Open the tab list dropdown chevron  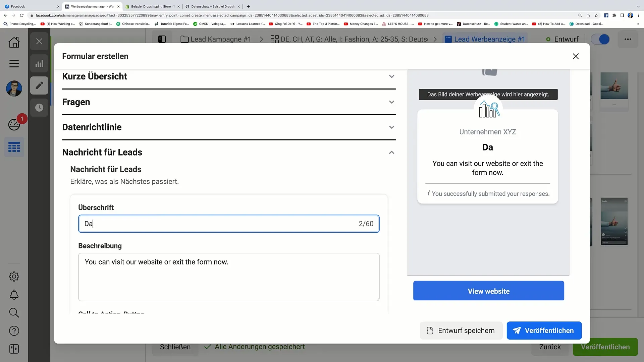(x=638, y=6)
